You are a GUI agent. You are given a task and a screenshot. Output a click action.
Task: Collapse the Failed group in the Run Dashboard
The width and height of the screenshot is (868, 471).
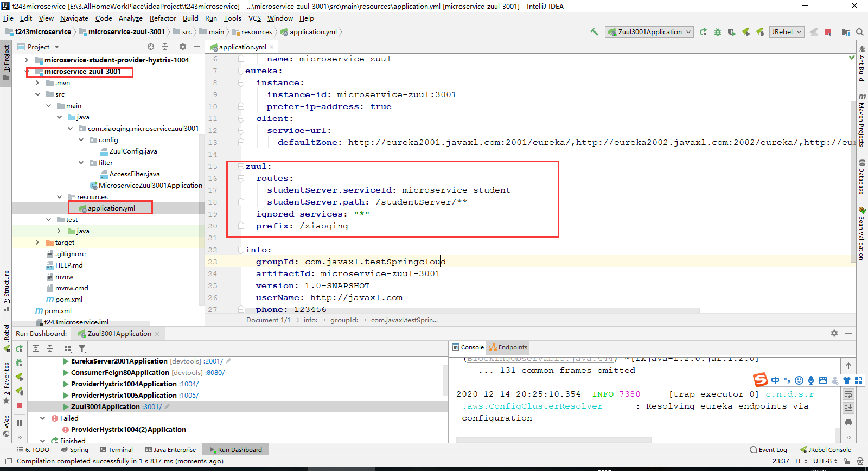click(43, 418)
